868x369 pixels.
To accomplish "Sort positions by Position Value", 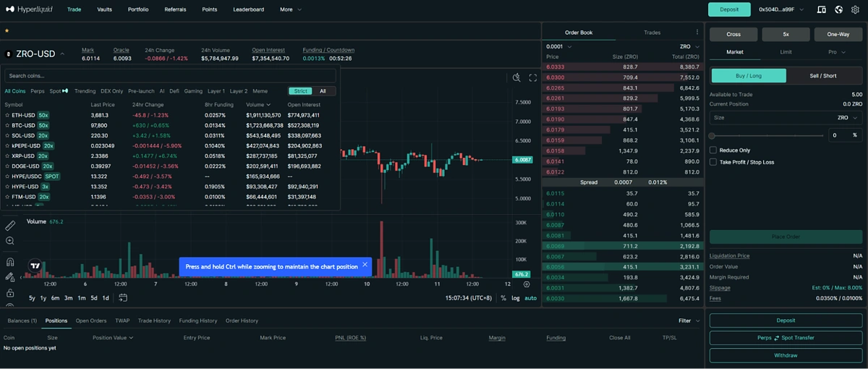I will [112, 338].
